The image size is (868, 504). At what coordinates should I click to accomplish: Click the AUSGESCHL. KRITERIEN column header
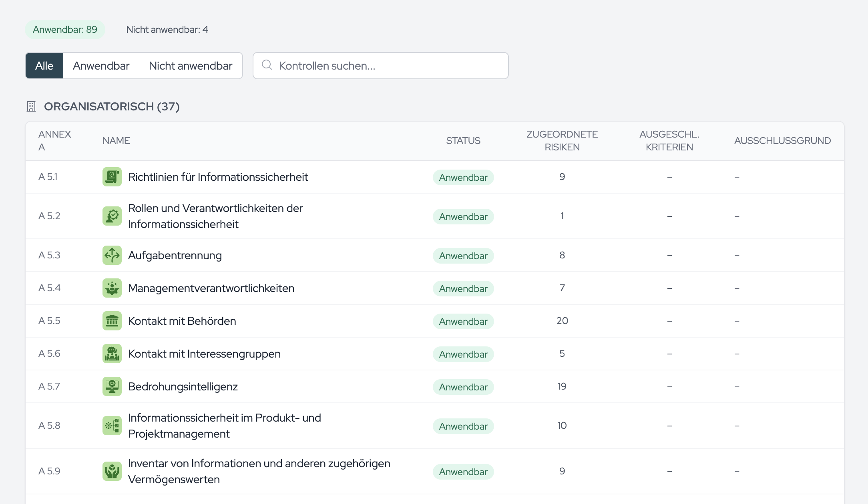pyautogui.click(x=669, y=140)
